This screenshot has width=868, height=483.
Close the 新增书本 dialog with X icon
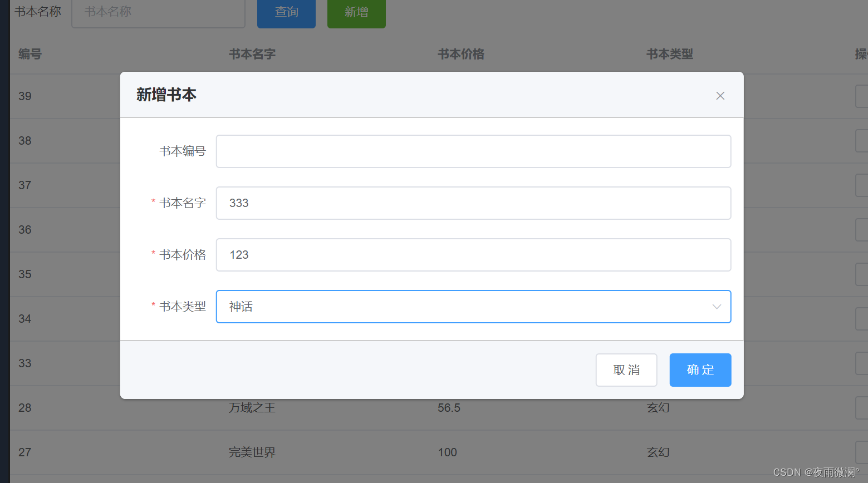click(720, 96)
